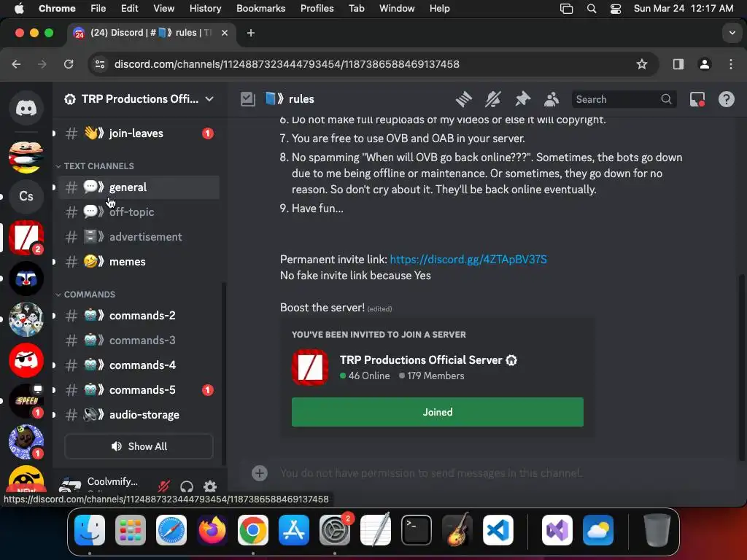Open Terminal from the Dock
The image size is (747, 560).
click(417, 530)
